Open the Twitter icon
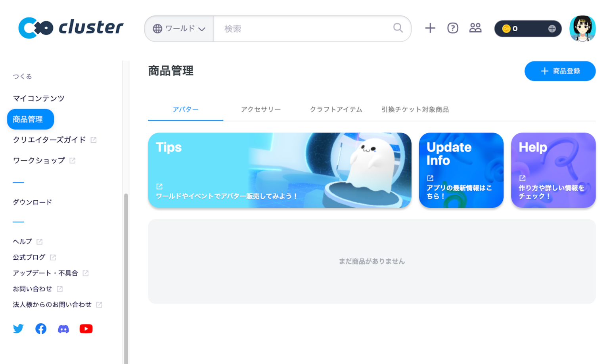This screenshot has height=364, width=609. [18, 328]
